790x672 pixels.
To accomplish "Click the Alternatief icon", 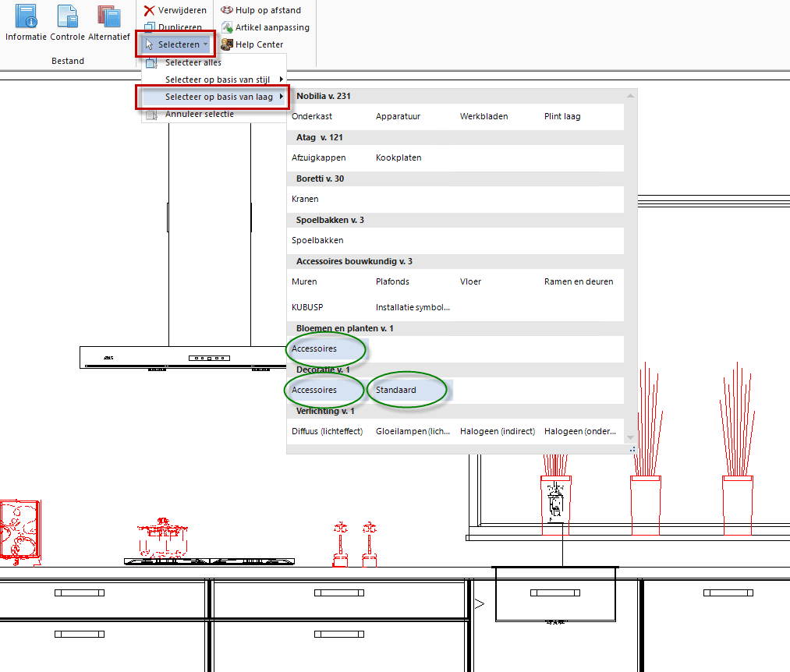I will point(108,16).
